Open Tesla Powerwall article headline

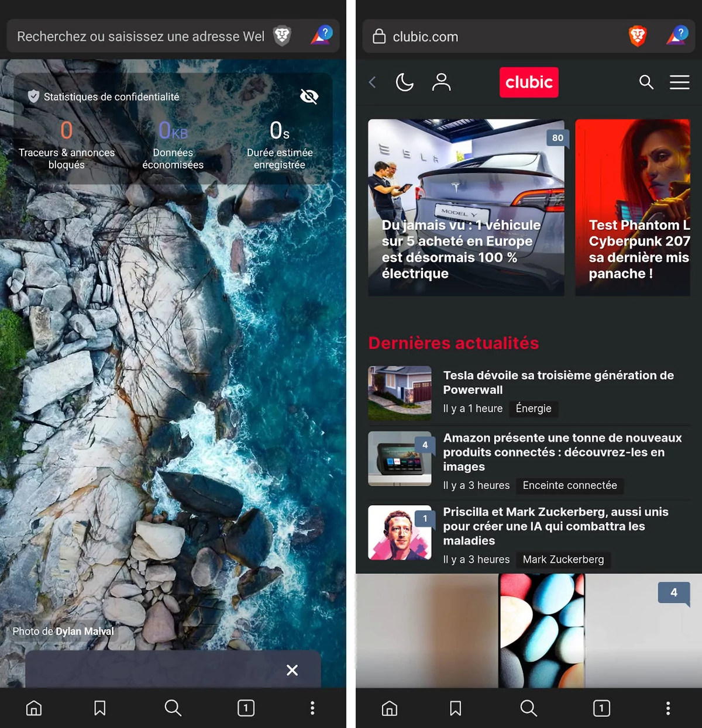[x=559, y=382]
